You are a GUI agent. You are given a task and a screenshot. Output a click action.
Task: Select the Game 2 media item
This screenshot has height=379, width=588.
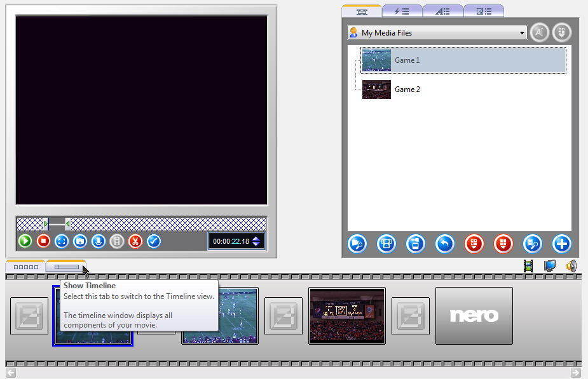pyautogui.click(x=463, y=90)
